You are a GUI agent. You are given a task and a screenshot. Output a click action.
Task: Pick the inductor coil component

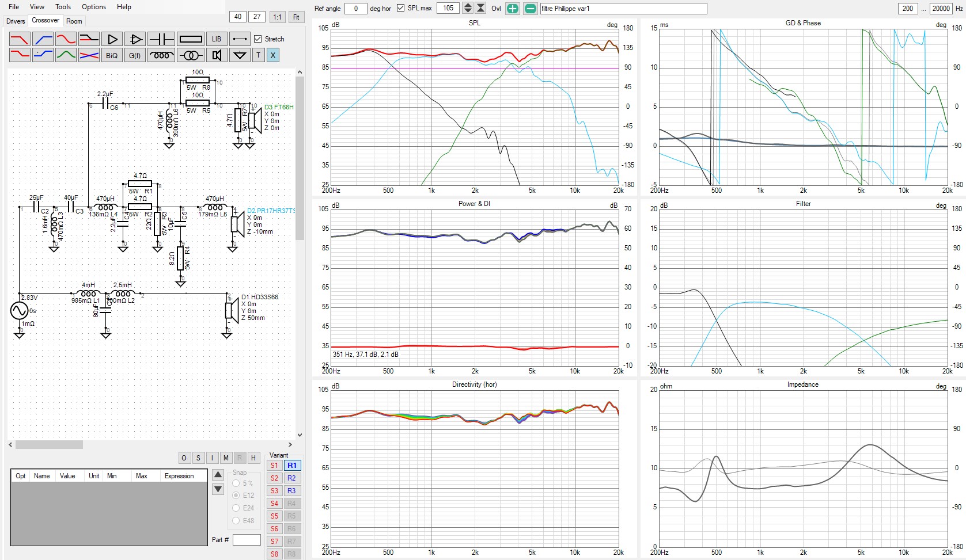tap(161, 55)
